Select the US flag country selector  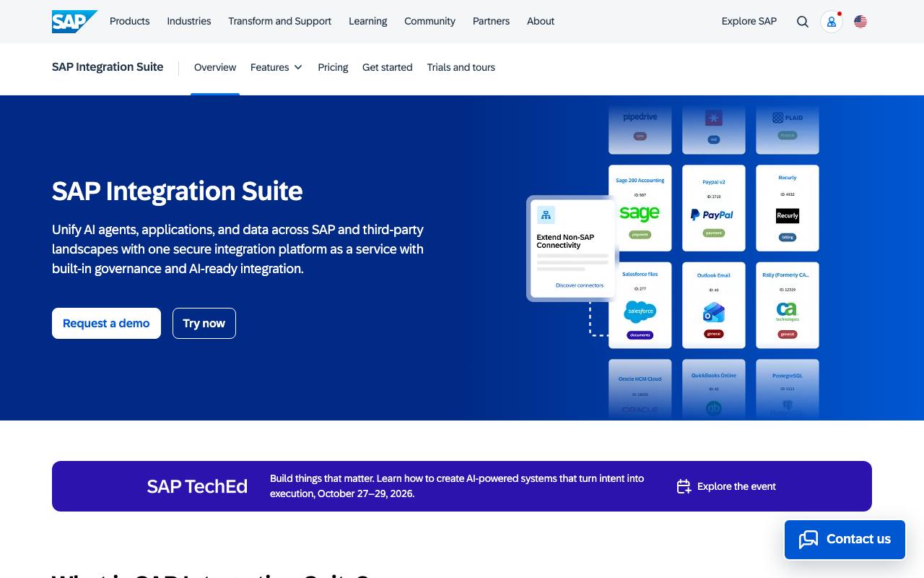point(860,22)
